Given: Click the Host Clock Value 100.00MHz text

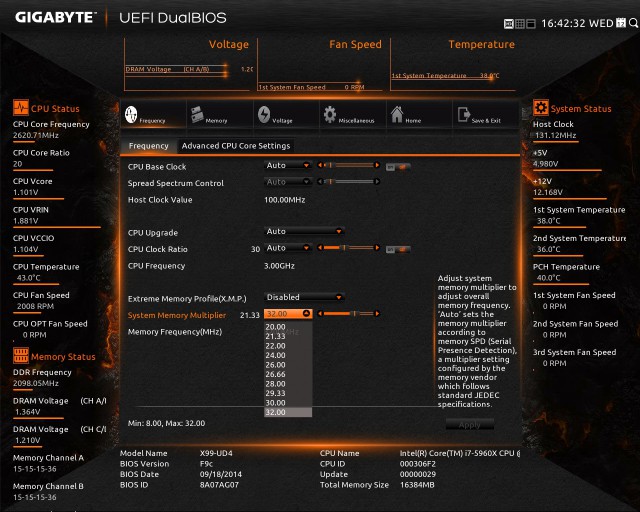Looking at the screenshot, I should coord(284,200).
